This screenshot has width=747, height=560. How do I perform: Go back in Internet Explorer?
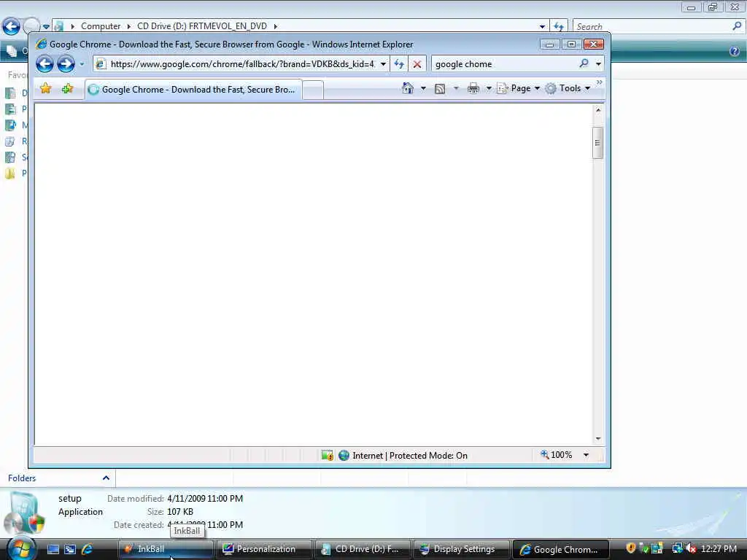pyautogui.click(x=44, y=64)
